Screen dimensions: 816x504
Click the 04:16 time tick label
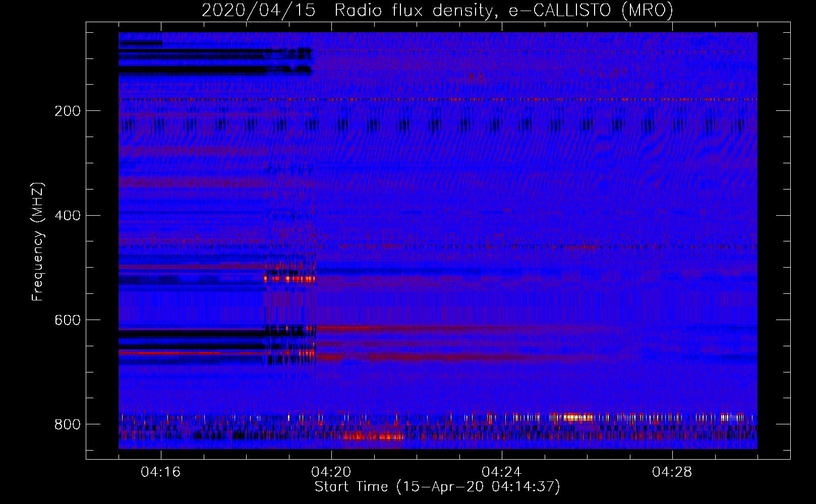[x=161, y=472]
